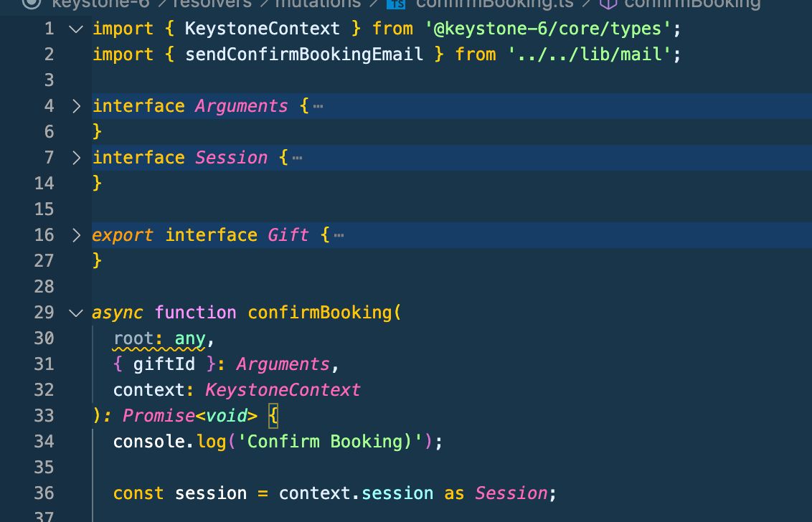Image resolution: width=812 pixels, height=522 pixels.
Task: Open the mutations folder breadcrumb
Action: (318, 4)
